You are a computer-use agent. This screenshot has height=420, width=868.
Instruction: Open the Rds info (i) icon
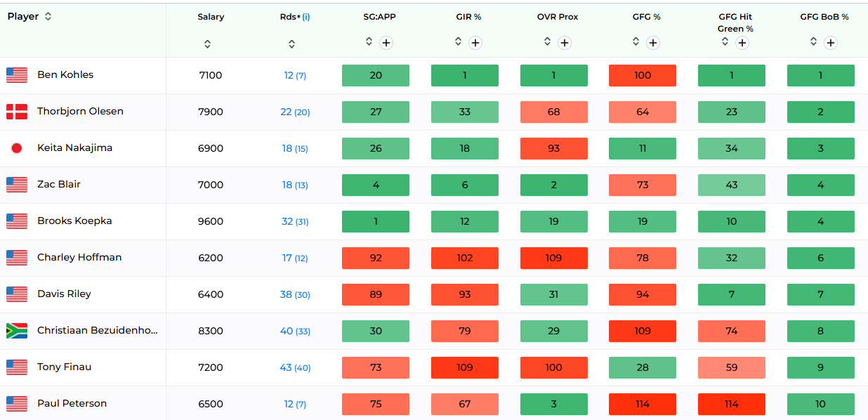coord(306,17)
